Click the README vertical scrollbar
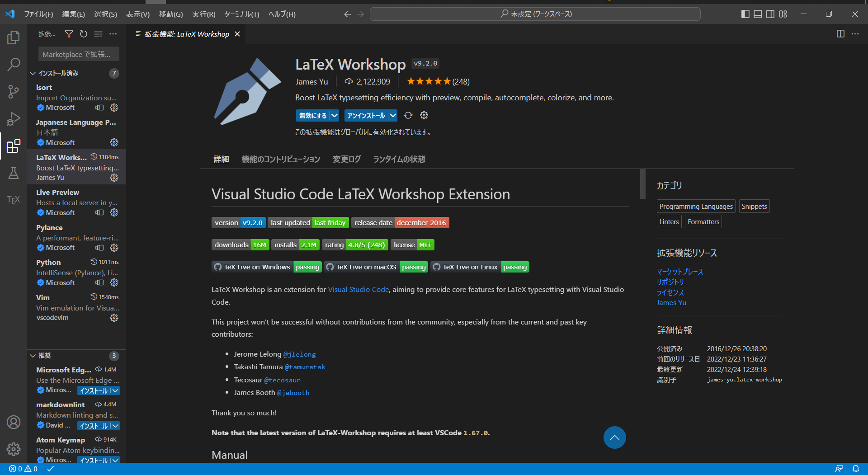Viewport: 868px width, 475px height. 642,184
